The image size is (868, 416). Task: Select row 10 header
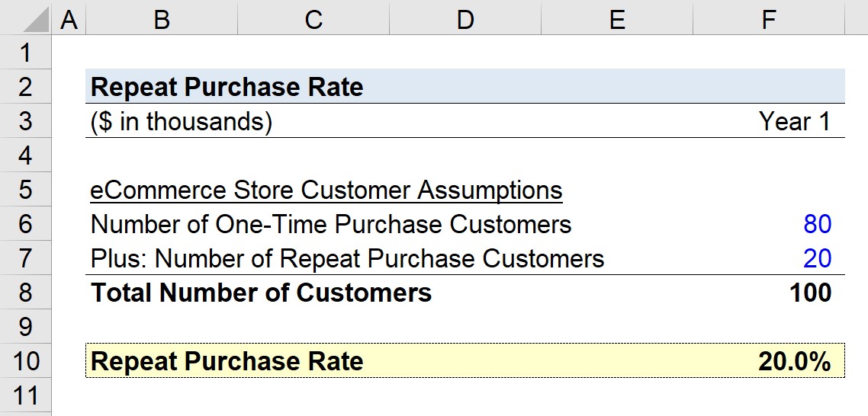pyautogui.click(x=25, y=360)
